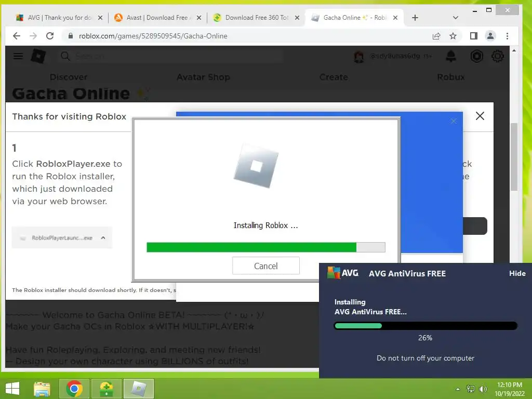The width and height of the screenshot is (532, 399).
Task: Hide the AVG AntiVirus installer panel
Action: point(517,273)
